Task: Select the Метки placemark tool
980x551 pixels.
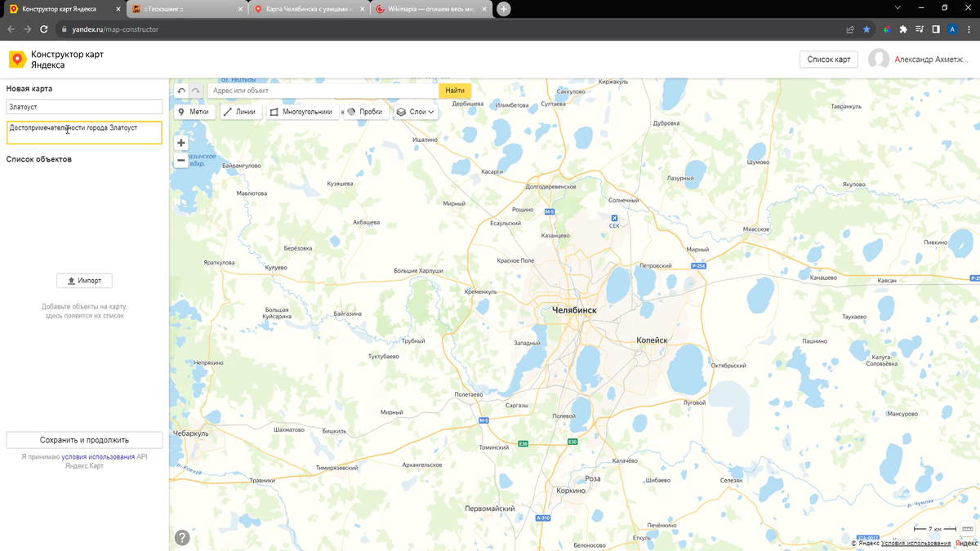Action: pyautogui.click(x=194, y=112)
